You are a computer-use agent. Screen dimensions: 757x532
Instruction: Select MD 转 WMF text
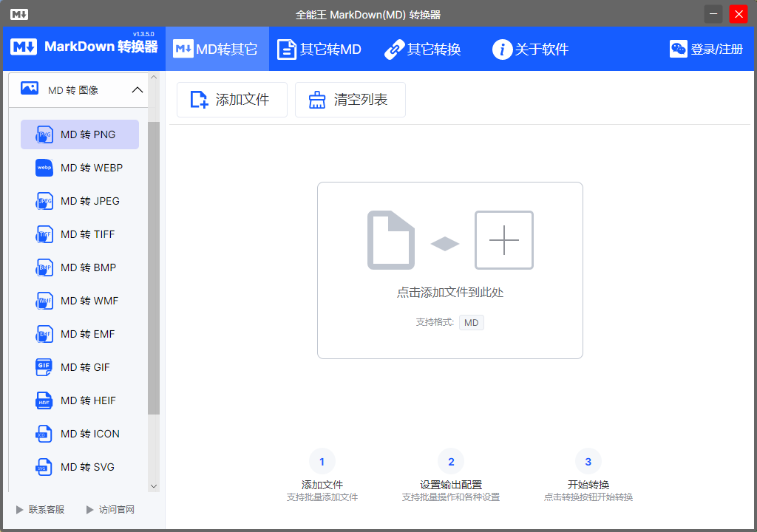click(x=89, y=301)
